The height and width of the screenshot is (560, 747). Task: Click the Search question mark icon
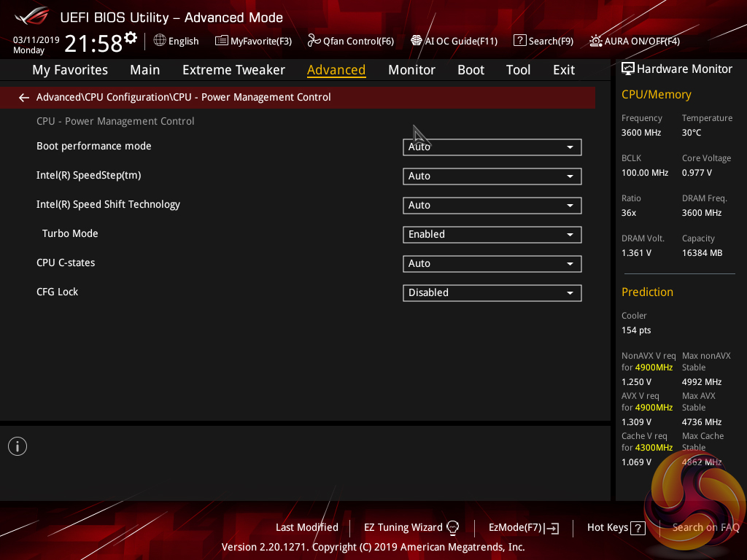click(519, 41)
